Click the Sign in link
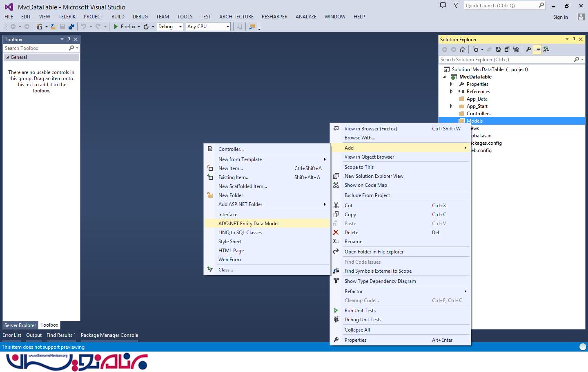The height and width of the screenshot is (372, 588). [560, 17]
